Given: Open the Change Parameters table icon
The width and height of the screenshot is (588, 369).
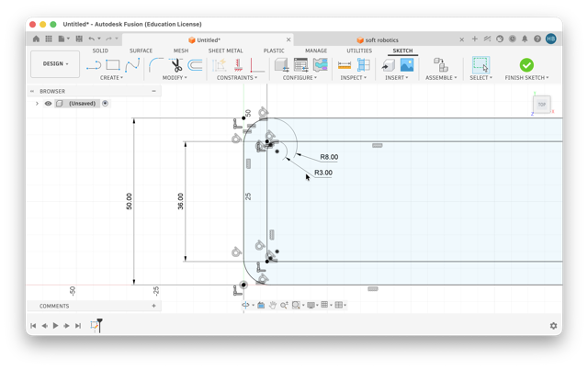Looking at the screenshot, I should coord(300,65).
